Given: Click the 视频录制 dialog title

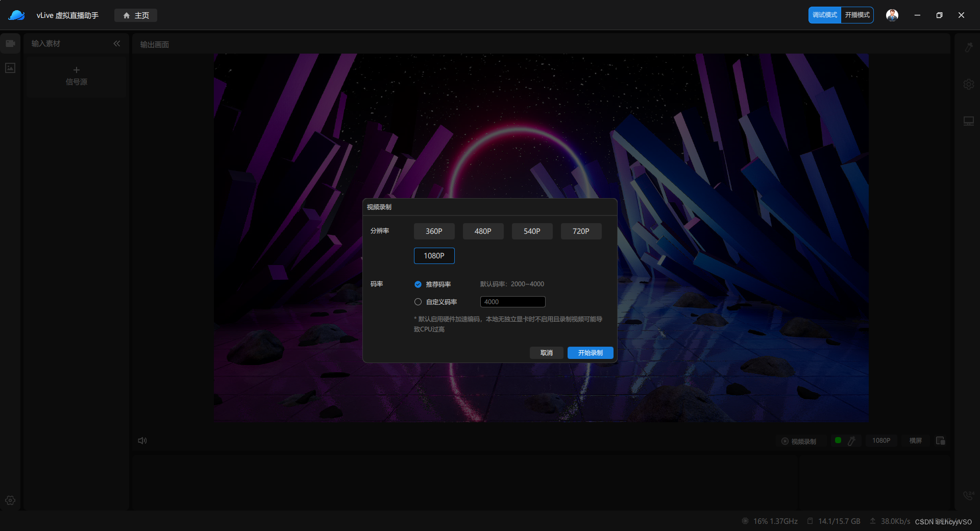Looking at the screenshot, I should tap(379, 207).
